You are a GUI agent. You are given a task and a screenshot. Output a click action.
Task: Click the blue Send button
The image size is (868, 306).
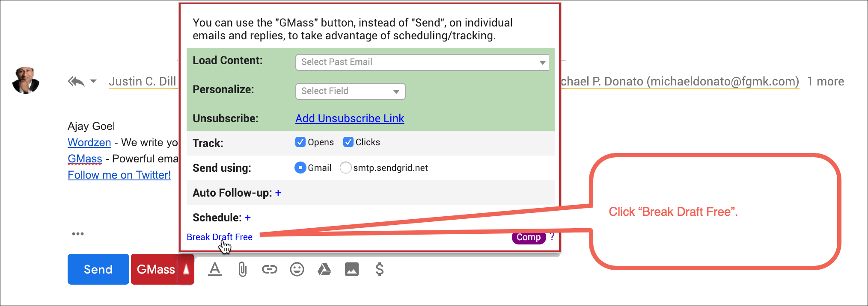point(98,269)
